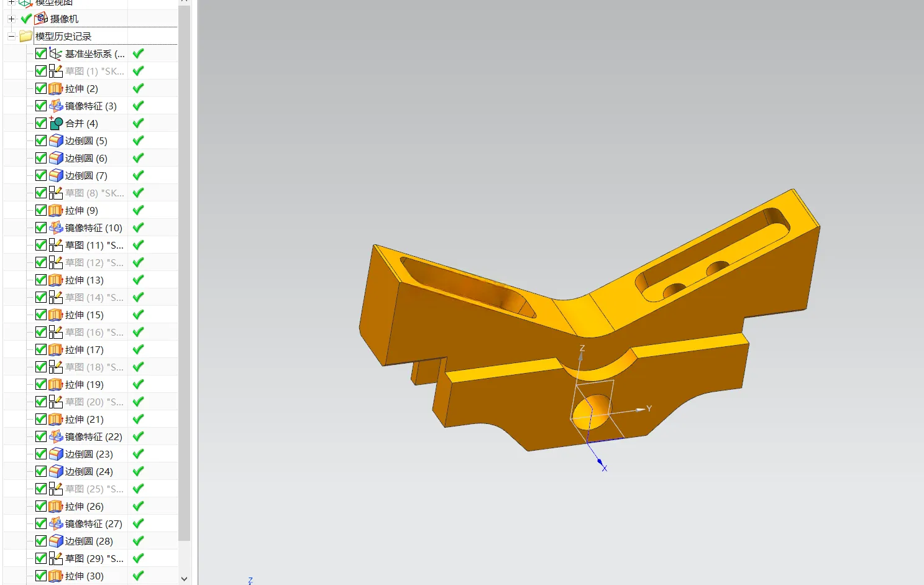Select the 草图 (11) feature name

point(94,246)
